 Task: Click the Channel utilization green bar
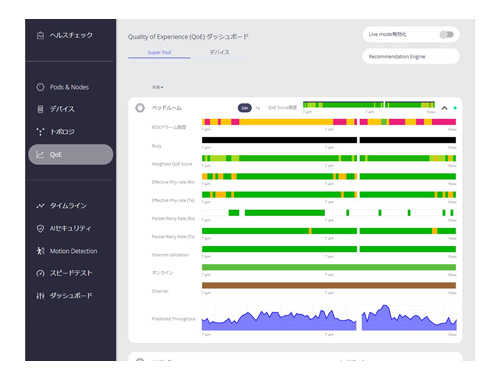pyautogui.click(x=329, y=249)
